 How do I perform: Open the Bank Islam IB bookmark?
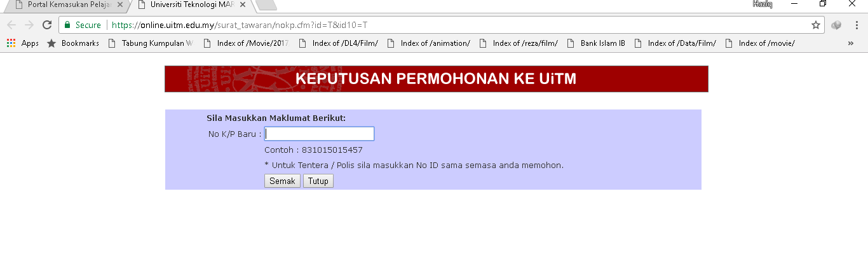pos(596,43)
